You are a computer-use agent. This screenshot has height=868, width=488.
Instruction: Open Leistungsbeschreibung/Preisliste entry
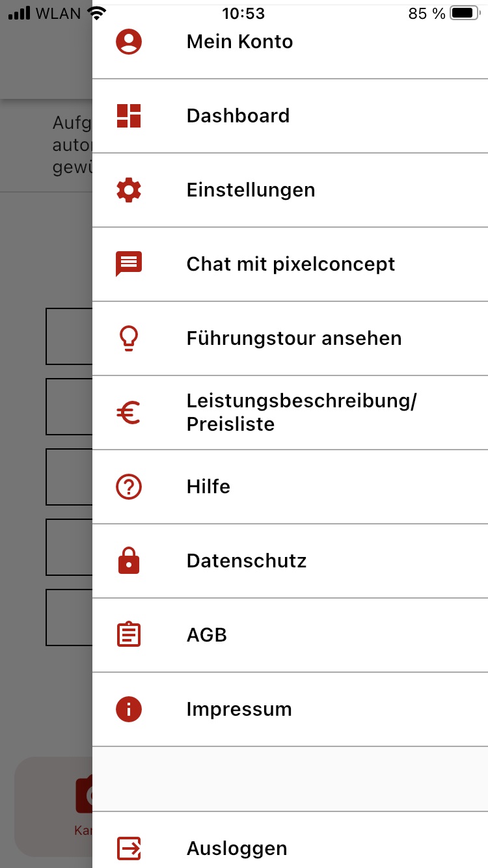301,413
